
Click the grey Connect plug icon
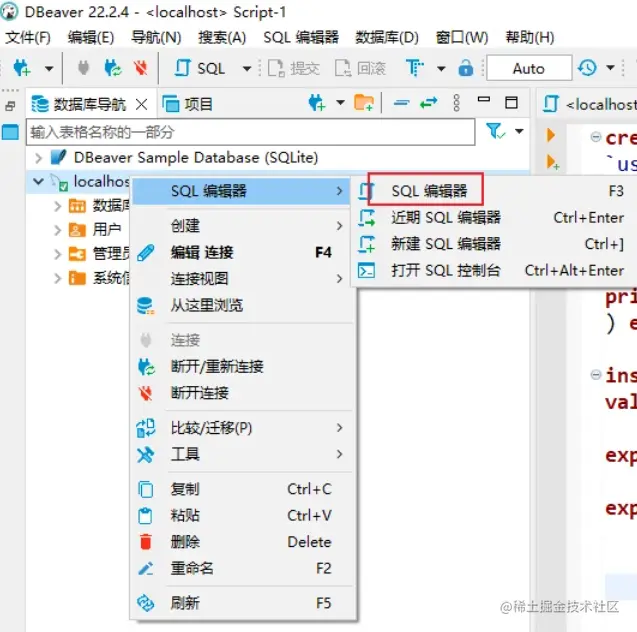[83, 68]
